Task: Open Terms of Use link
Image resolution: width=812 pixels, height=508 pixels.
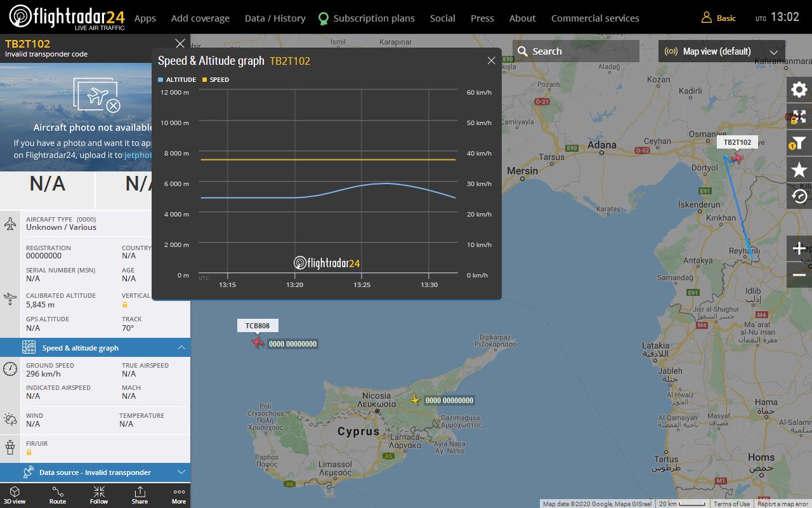Action: pos(731,504)
